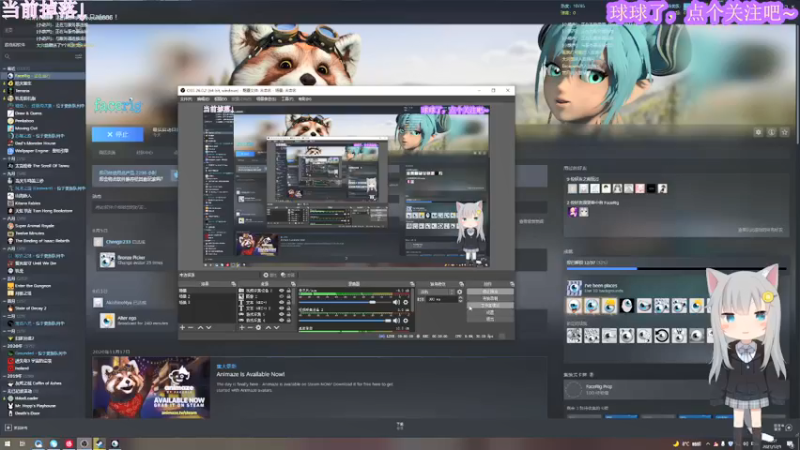Add a new source in OBS
Screen dimensions: 800x450
click(242, 328)
